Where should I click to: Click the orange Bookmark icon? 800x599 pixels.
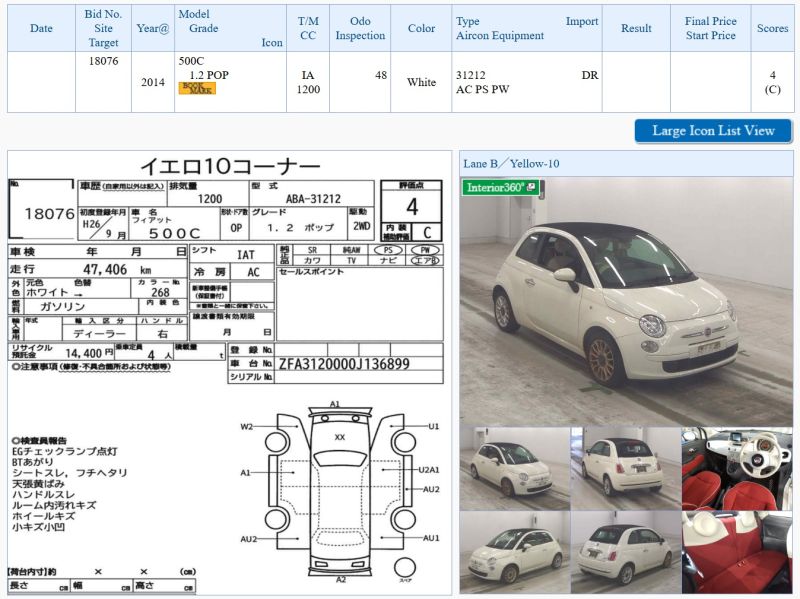click(x=197, y=88)
